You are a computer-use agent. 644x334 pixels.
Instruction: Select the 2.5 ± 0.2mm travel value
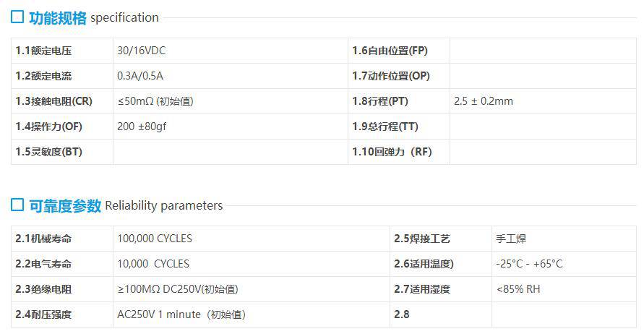(x=484, y=101)
